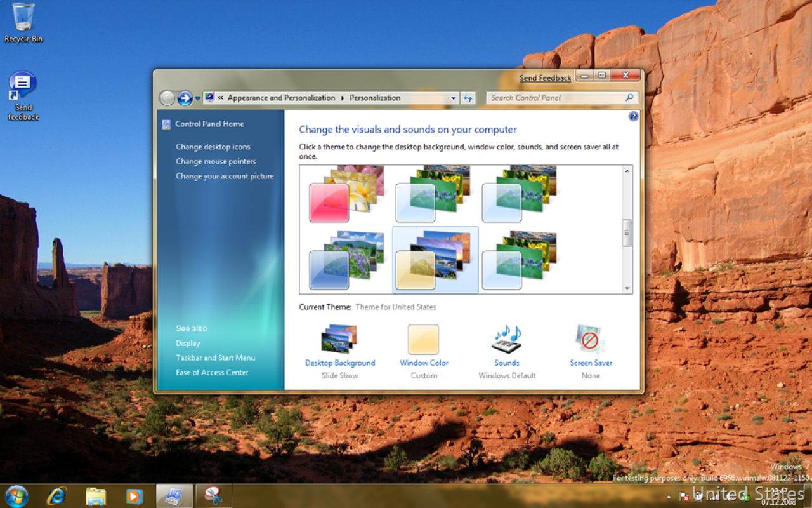Switch to Snipping Tool on the taskbar
The height and width of the screenshot is (508, 812).
pyautogui.click(x=214, y=496)
